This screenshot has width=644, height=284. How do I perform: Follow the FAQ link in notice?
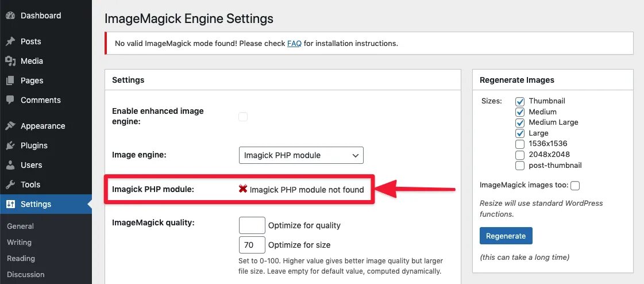[x=294, y=43]
